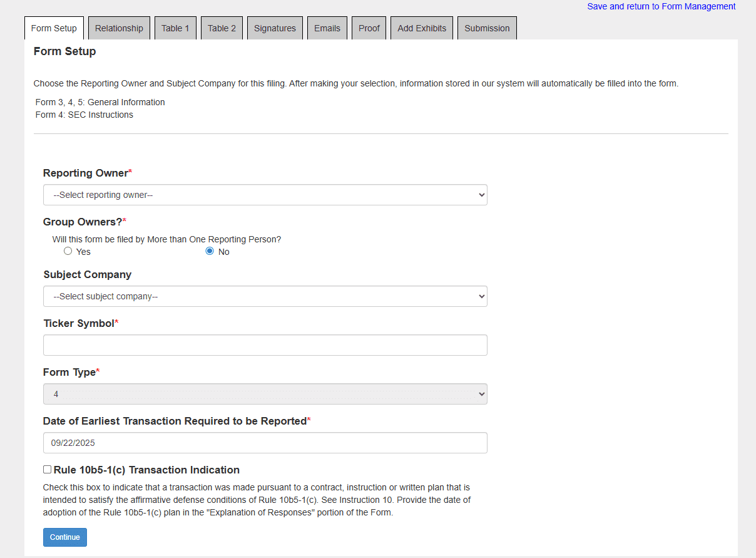Enable Rule 10b5-1(c) Transaction Indication checkbox
Screen dimensions: 756x558
pyautogui.click(x=48, y=470)
